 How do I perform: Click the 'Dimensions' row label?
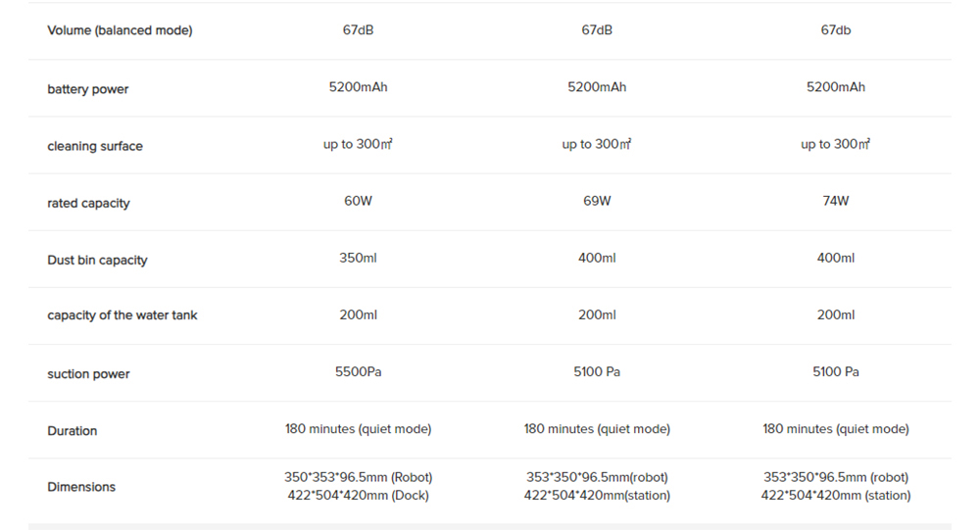(81, 487)
